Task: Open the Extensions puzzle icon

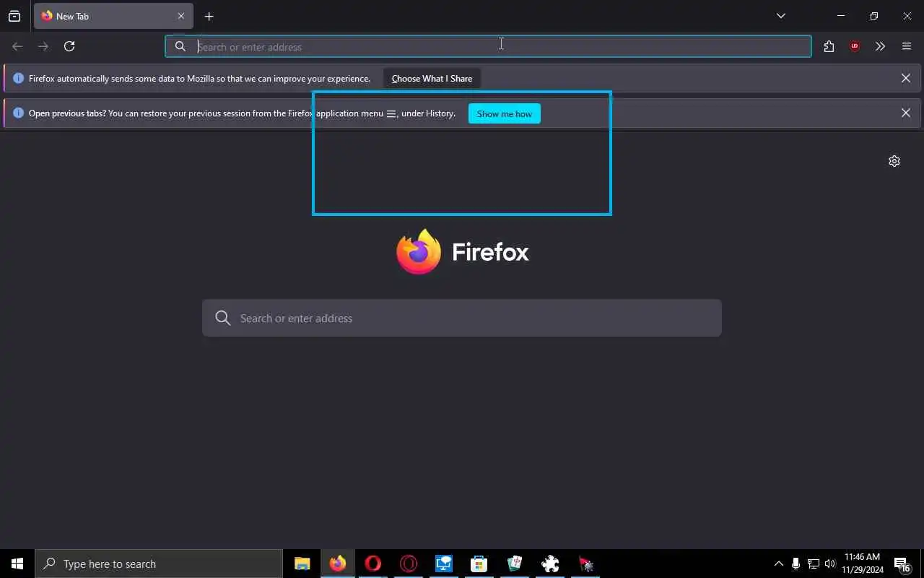Action: tap(829, 46)
